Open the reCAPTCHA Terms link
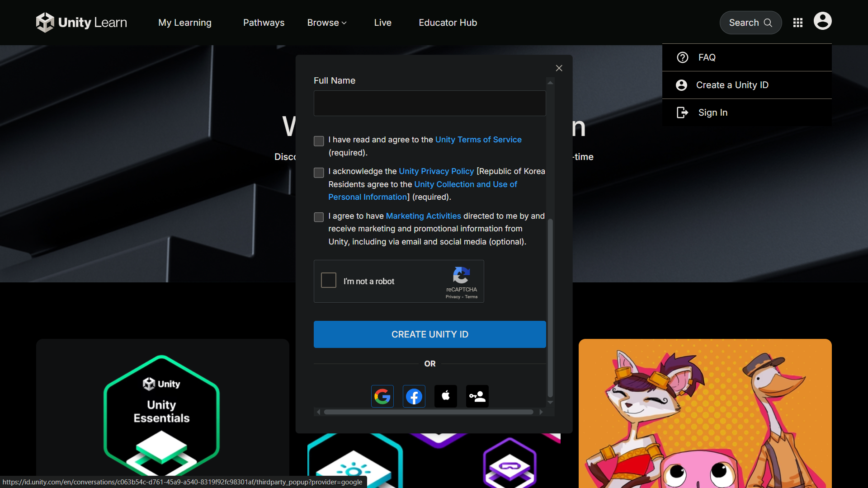This screenshot has height=488, width=868. coord(471,297)
